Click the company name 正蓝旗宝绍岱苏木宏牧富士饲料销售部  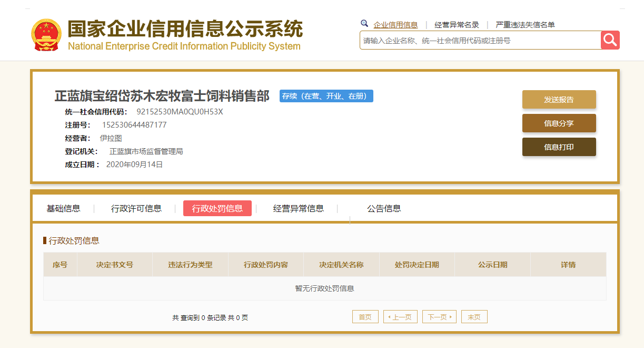coord(162,96)
